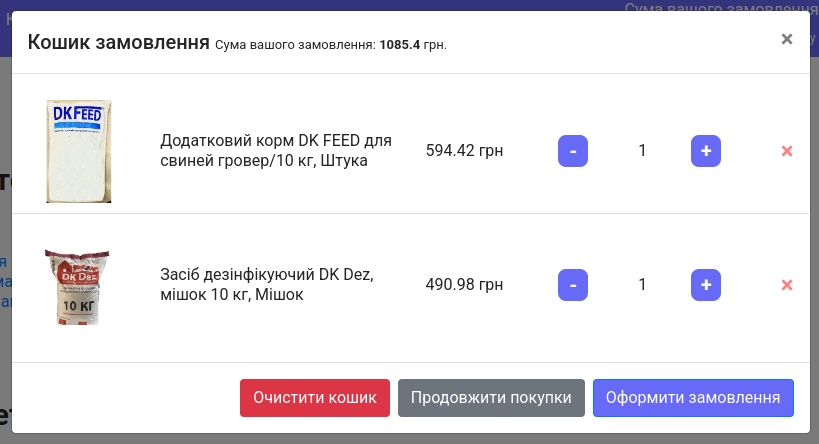Select the quantity value for DK FEED
Viewport: 819px width, 444px height.
click(642, 150)
